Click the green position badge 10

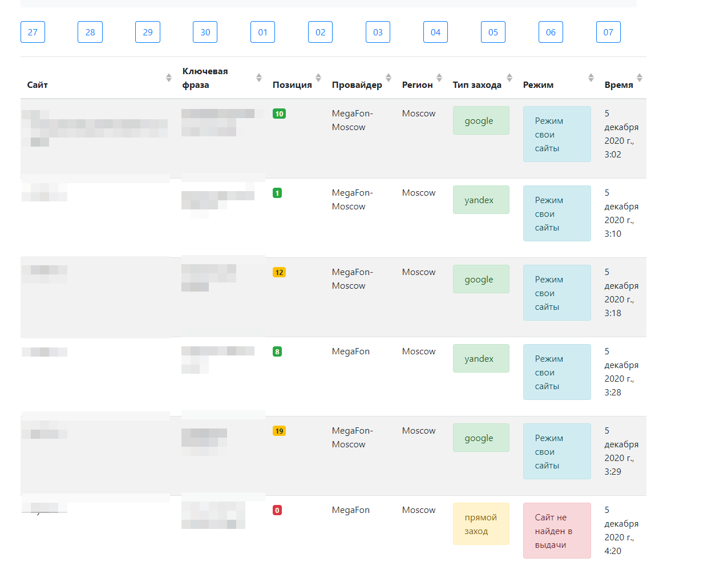point(279,114)
